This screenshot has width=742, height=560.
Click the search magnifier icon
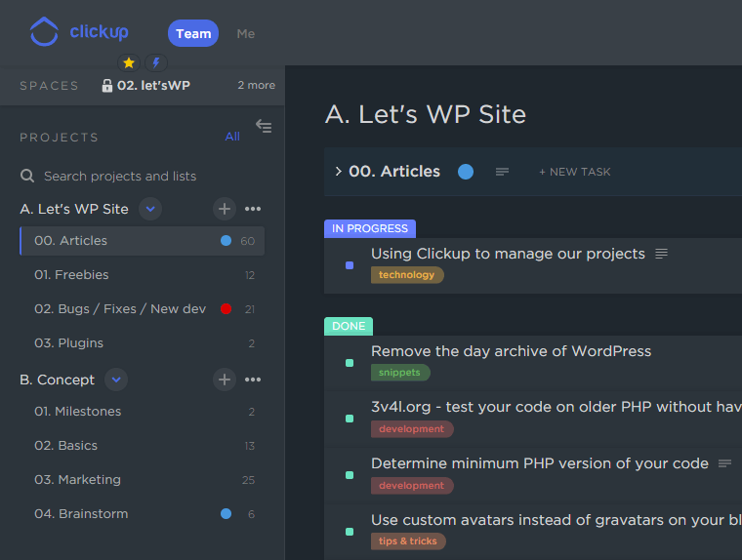pos(27,176)
